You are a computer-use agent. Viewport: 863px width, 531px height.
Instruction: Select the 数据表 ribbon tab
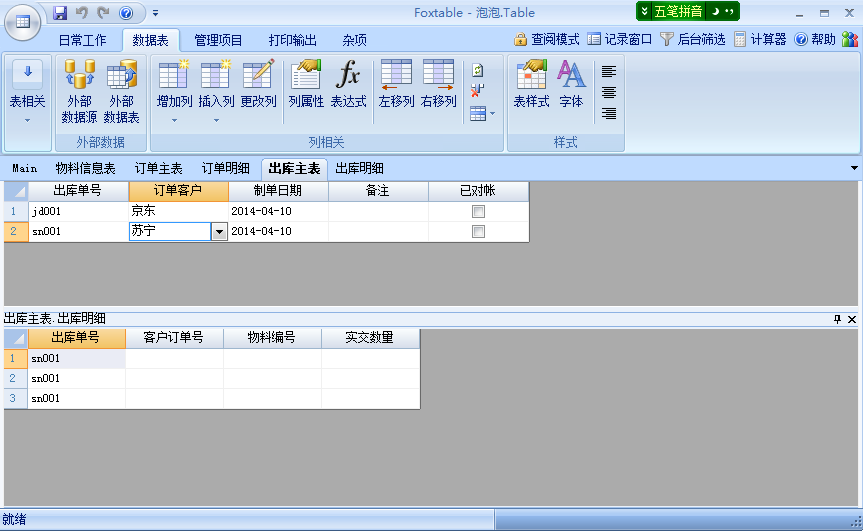point(151,40)
